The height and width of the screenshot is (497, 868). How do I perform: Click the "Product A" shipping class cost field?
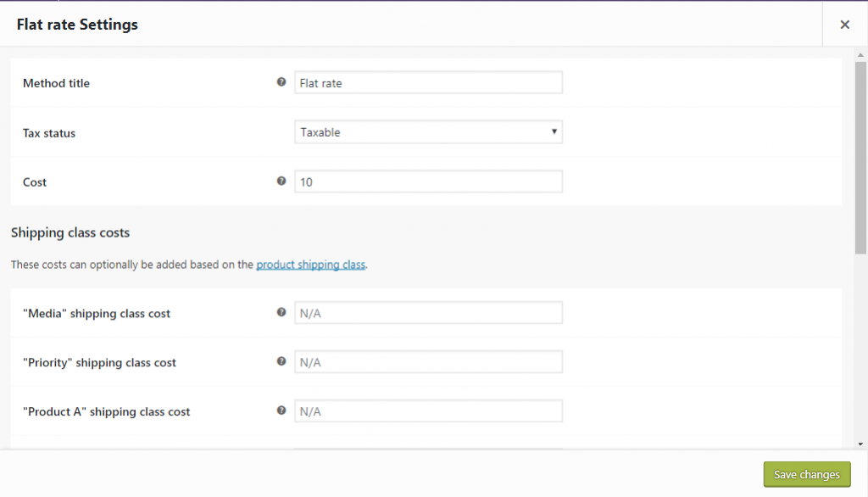[x=428, y=410]
